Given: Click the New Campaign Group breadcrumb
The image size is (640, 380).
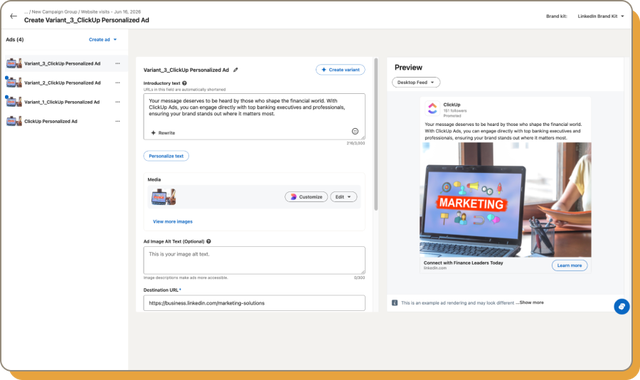Looking at the screenshot, I should pyautogui.click(x=54, y=12).
